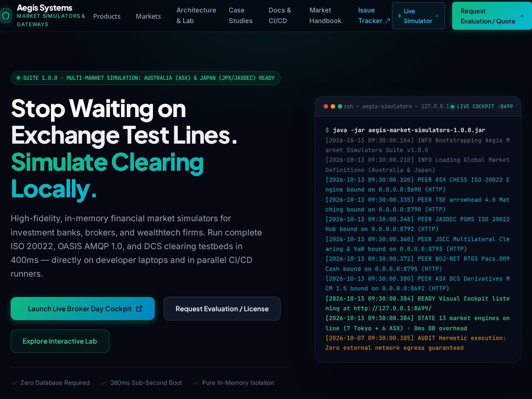Open Case Studies page
The width and height of the screenshot is (532, 399).
pyautogui.click(x=241, y=16)
